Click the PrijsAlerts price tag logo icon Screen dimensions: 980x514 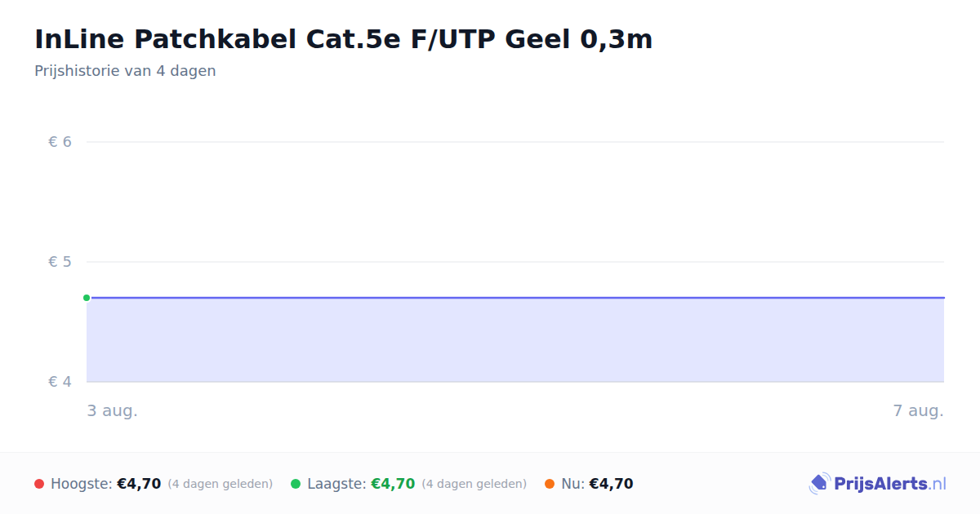819,484
